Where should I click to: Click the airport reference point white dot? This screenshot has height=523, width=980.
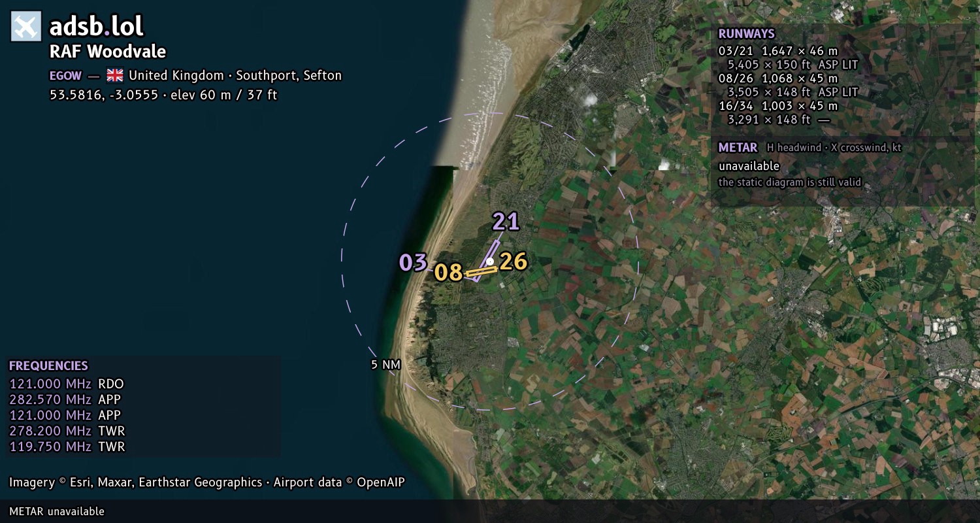pyautogui.click(x=490, y=261)
